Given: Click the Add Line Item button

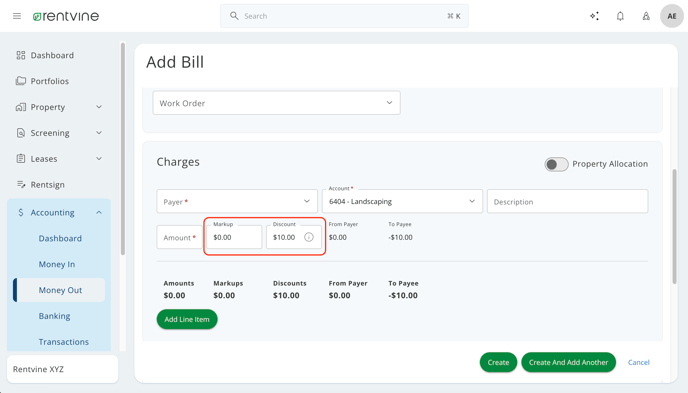Looking at the screenshot, I should pos(187,319).
